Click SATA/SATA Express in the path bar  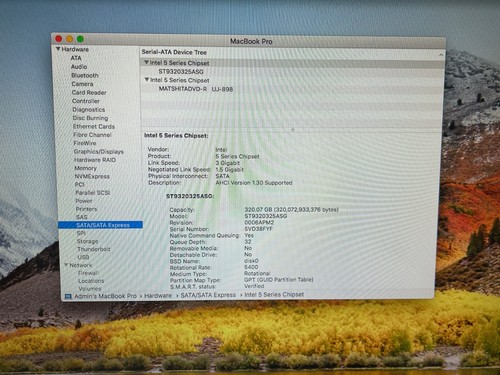[208, 295]
